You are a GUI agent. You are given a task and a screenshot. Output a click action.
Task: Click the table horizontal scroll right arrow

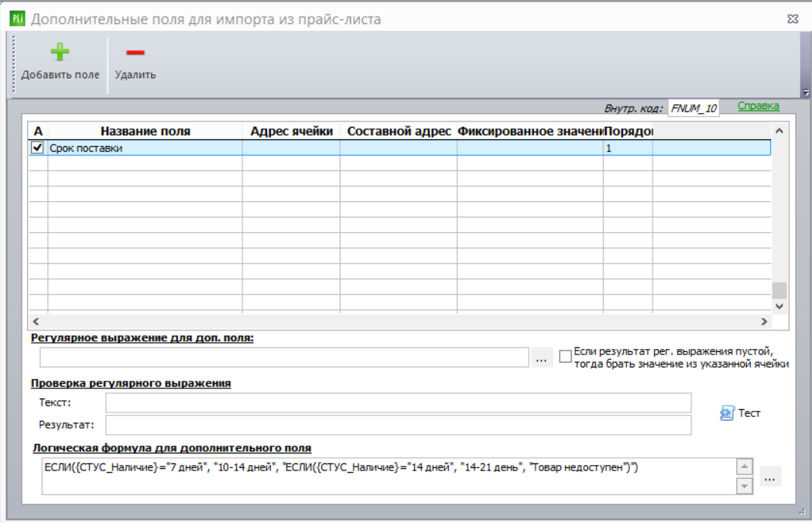(764, 322)
